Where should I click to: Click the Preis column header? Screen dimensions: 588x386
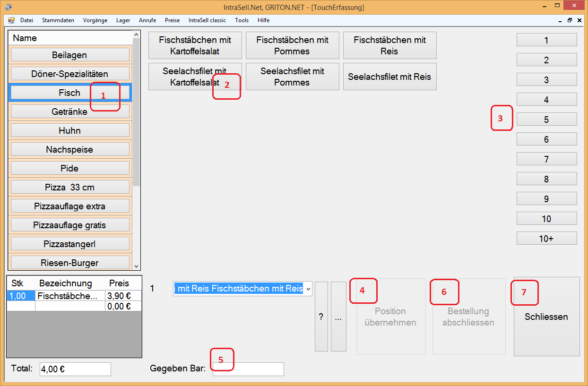click(123, 283)
